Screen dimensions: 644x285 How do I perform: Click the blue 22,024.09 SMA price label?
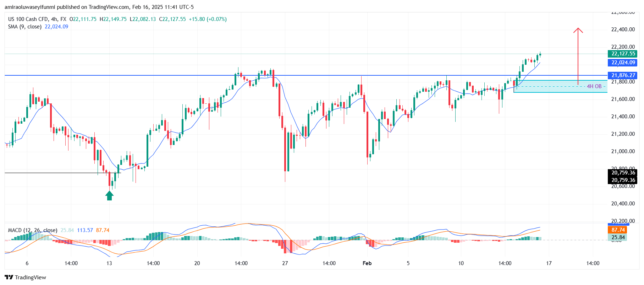pyautogui.click(x=623, y=63)
